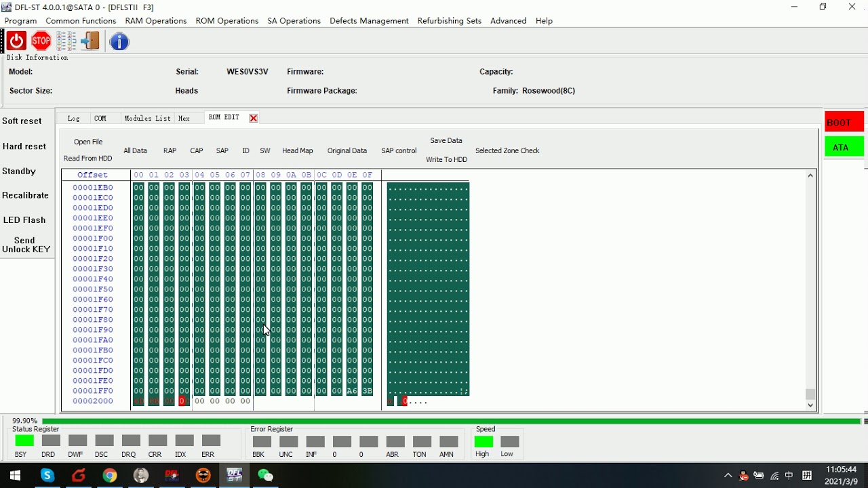Click Save Data button
This screenshot has height=488, width=868.
446,140
